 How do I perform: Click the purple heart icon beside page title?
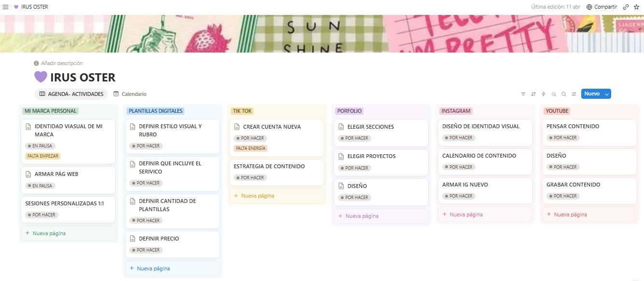pyautogui.click(x=41, y=77)
